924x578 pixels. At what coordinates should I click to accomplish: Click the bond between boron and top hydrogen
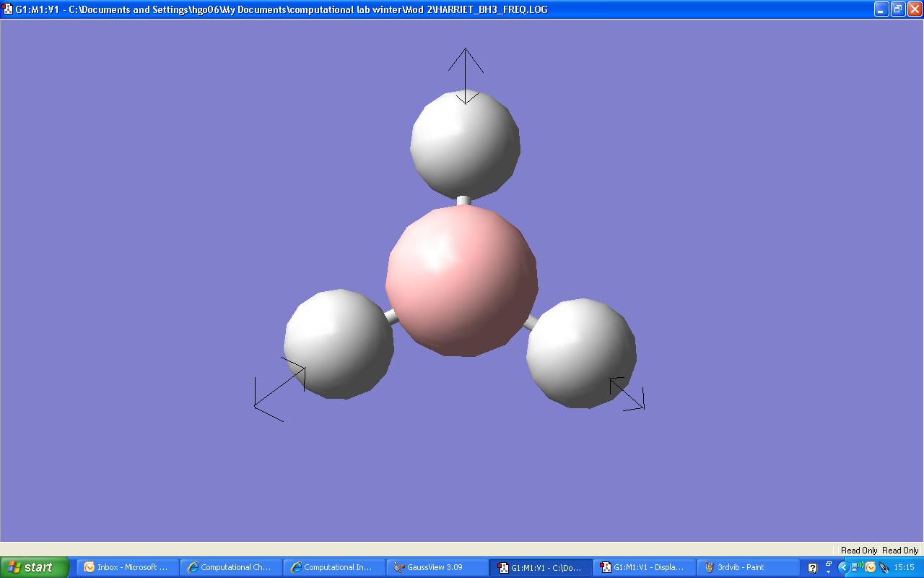click(x=464, y=201)
